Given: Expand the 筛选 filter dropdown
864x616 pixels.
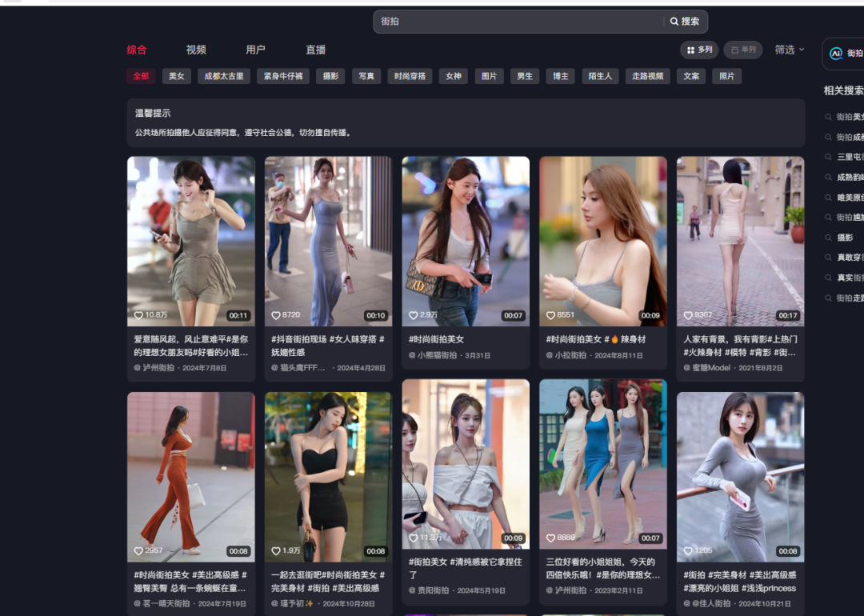Looking at the screenshot, I should point(789,50).
